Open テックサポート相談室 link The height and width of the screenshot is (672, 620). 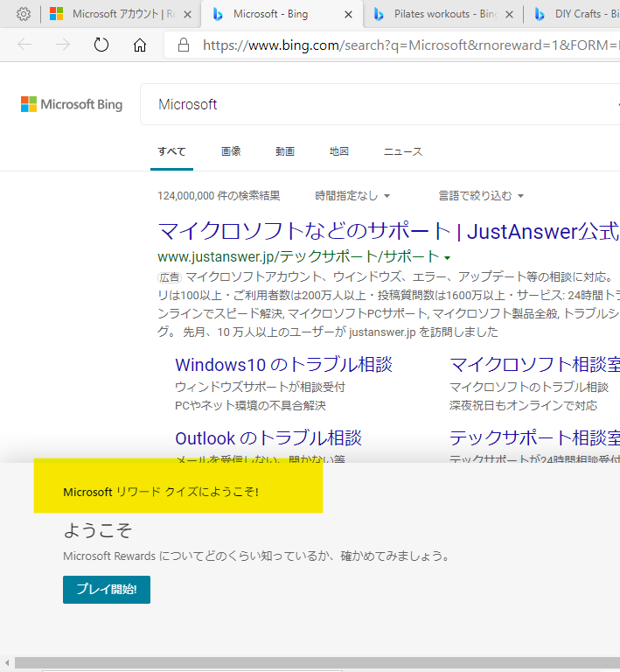535,438
